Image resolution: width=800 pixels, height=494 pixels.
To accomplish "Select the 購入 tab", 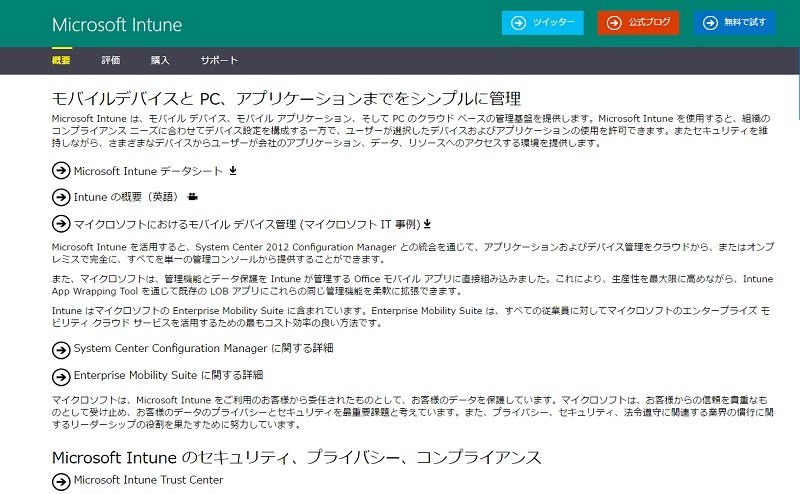I will pyautogui.click(x=160, y=60).
